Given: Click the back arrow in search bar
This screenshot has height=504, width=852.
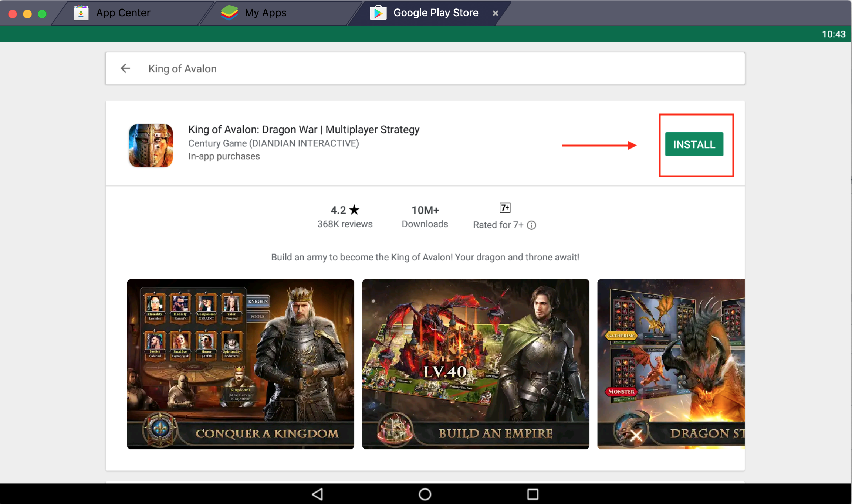Looking at the screenshot, I should [125, 68].
